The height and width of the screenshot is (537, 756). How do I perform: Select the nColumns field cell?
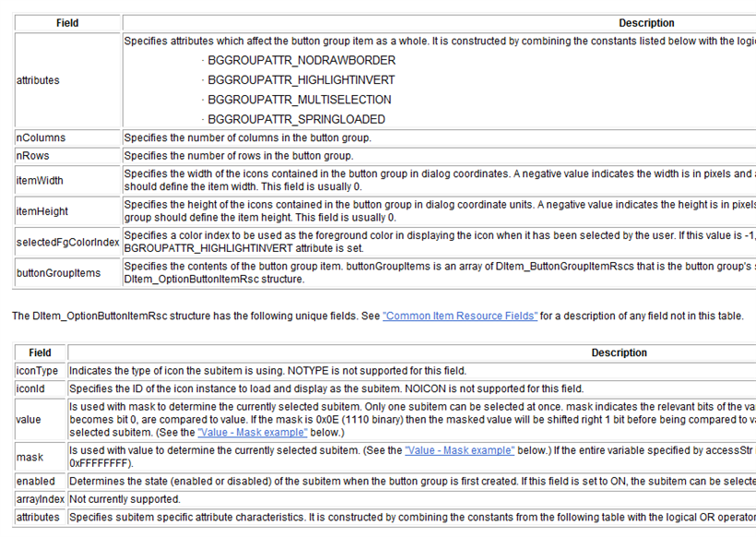(x=67, y=137)
